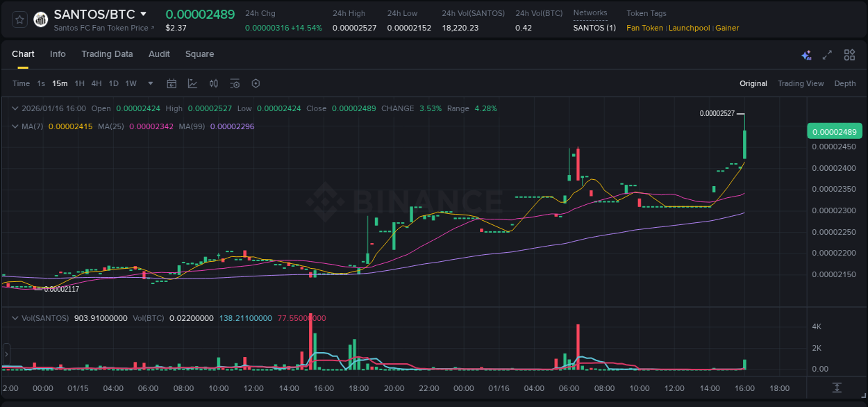The height and width of the screenshot is (407, 868).
Task: Expand chart to fullscreen
Action: tap(827, 55)
